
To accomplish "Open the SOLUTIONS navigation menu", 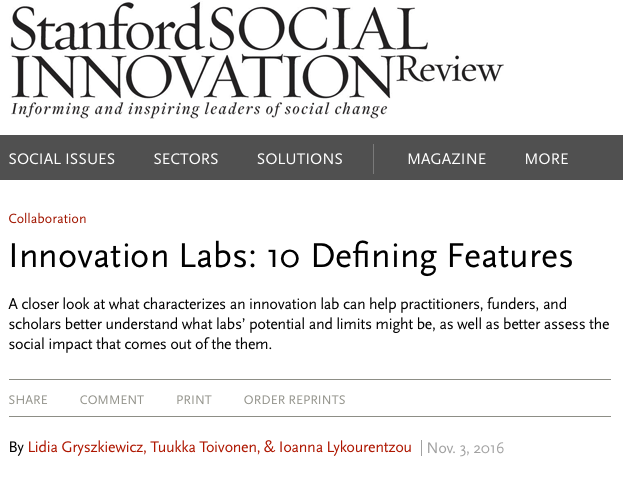I will (x=300, y=159).
